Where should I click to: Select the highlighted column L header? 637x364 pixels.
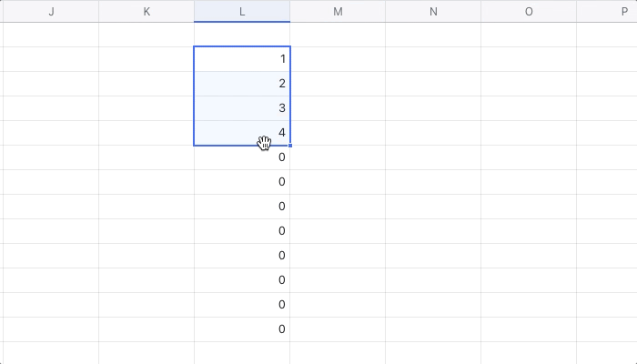242,11
